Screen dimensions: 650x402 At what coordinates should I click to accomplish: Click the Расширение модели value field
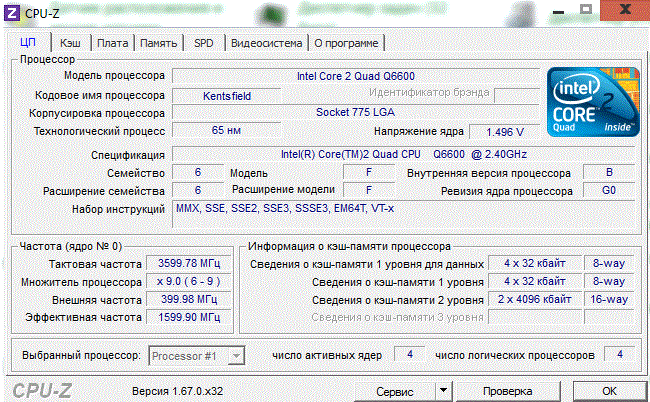point(369,190)
